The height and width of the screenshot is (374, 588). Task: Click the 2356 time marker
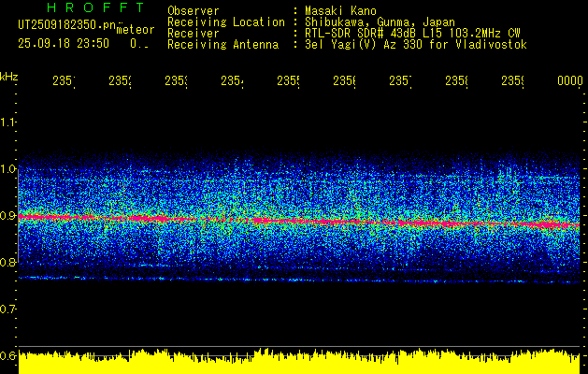point(345,80)
